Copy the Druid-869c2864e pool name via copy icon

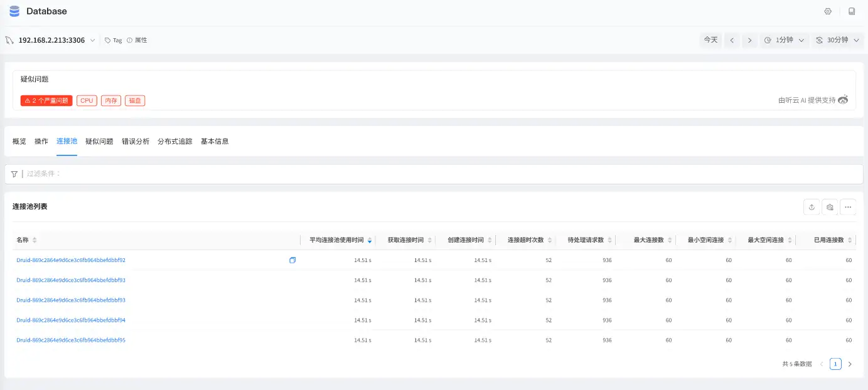(292, 260)
